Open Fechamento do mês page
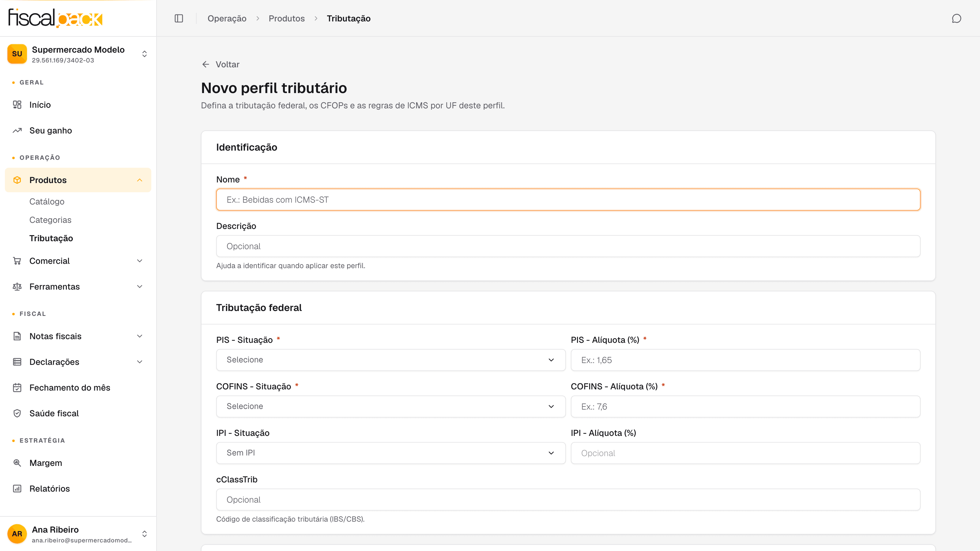Viewport: 980px width, 551px height. pos(78,388)
